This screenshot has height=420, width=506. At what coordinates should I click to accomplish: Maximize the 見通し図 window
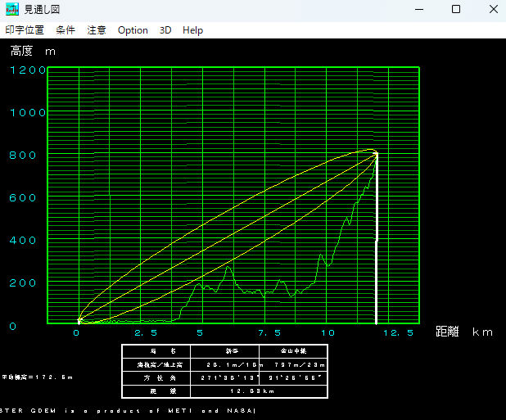pos(456,10)
